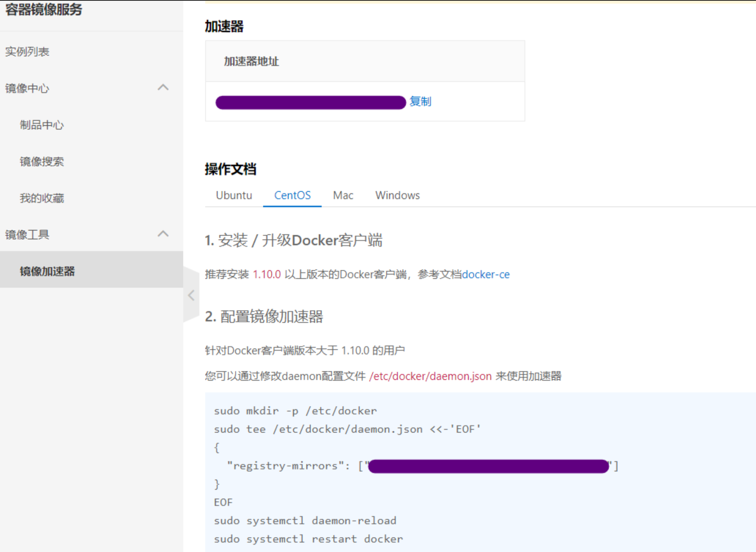756x552 pixels.
Task: Open 实例列表 in the sidebar
Action: [27, 52]
